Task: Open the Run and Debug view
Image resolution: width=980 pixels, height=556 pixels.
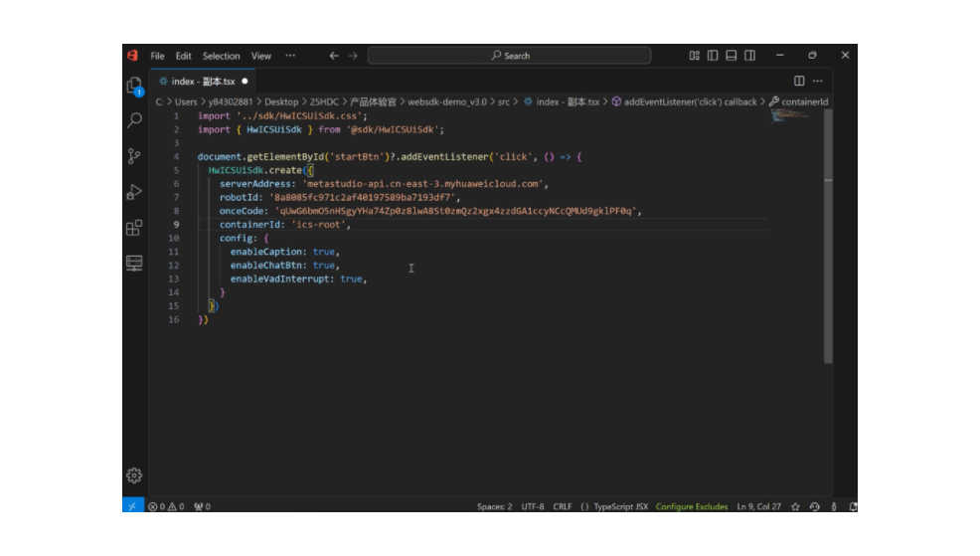Action: click(134, 192)
